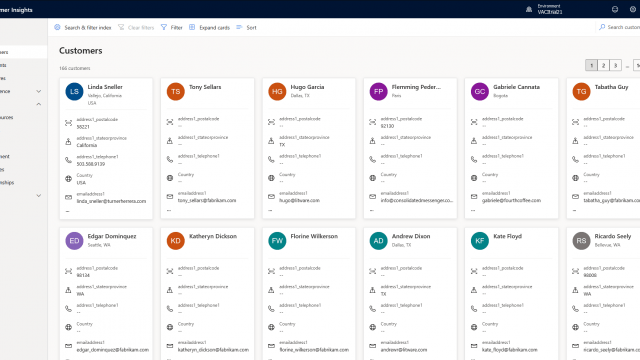This screenshot has width=640, height=360.
Task: Open Gabriele Cannata customer name
Action: point(516,87)
